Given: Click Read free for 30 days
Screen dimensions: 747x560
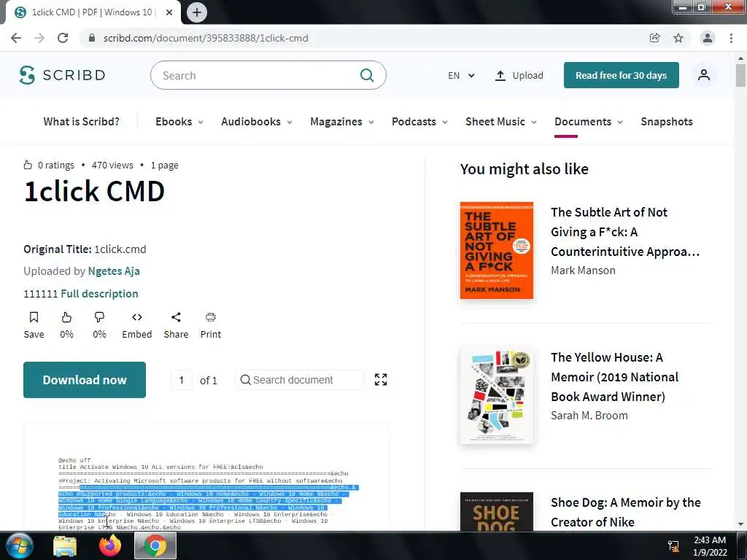Looking at the screenshot, I should tap(622, 75).
